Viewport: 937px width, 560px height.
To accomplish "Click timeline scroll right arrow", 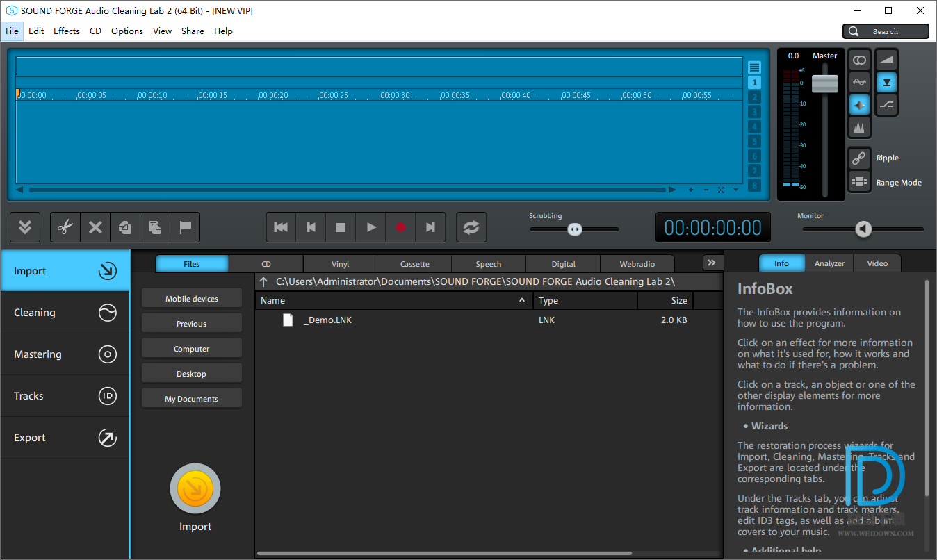I will click(x=672, y=190).
